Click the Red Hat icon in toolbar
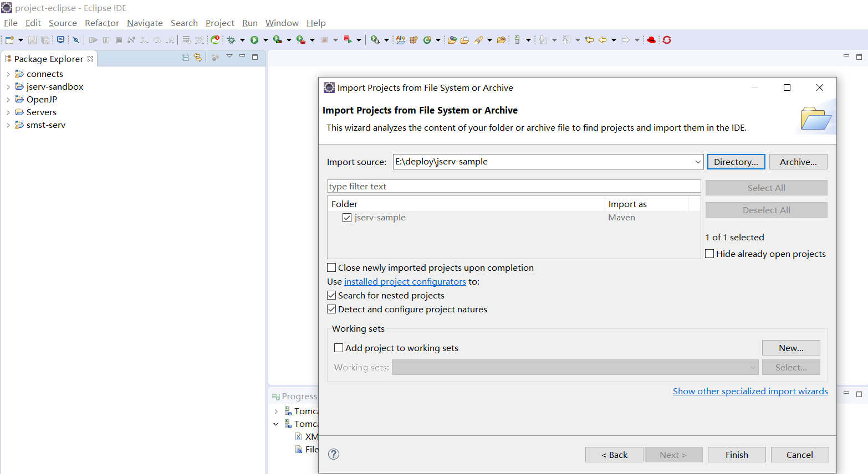This screenshot has width=868, height=474. click(652, 40)
